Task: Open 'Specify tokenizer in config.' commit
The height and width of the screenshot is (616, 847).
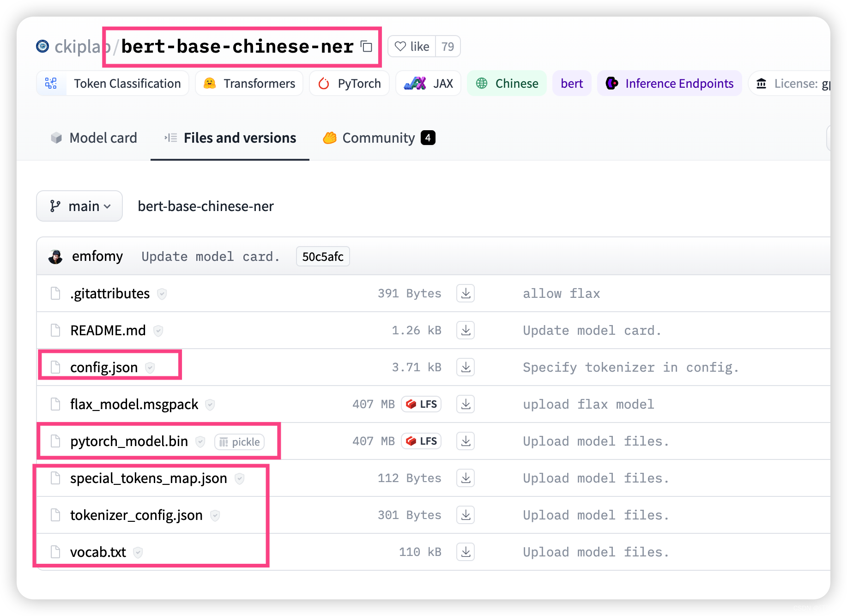Action: tap(630, 367)
